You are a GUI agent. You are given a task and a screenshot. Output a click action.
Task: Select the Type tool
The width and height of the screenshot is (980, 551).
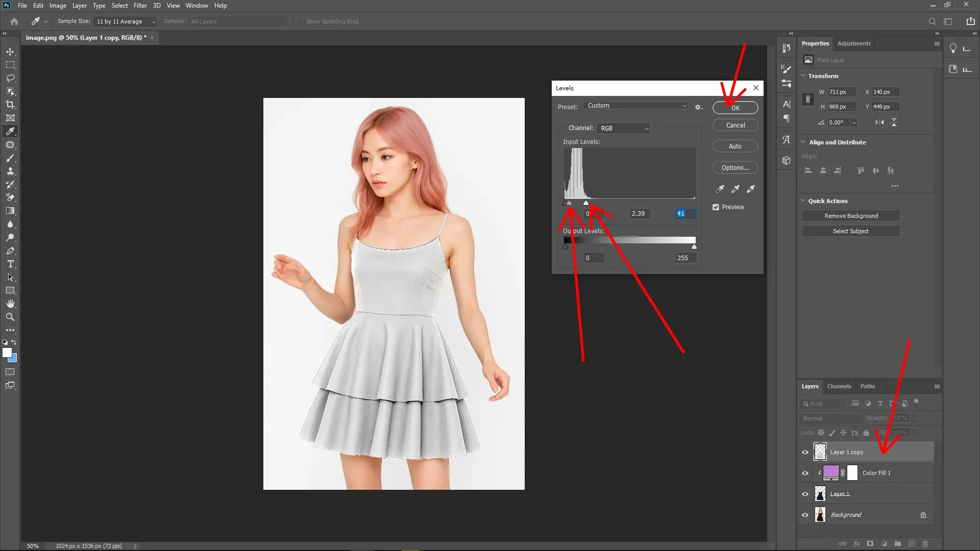point(10,264)
